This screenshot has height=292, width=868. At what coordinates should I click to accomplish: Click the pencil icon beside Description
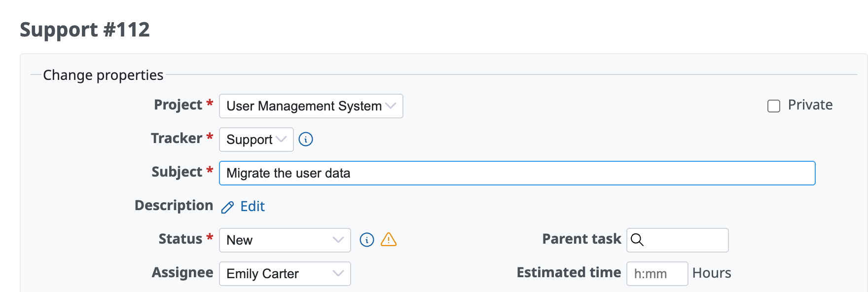coord(227,207)
